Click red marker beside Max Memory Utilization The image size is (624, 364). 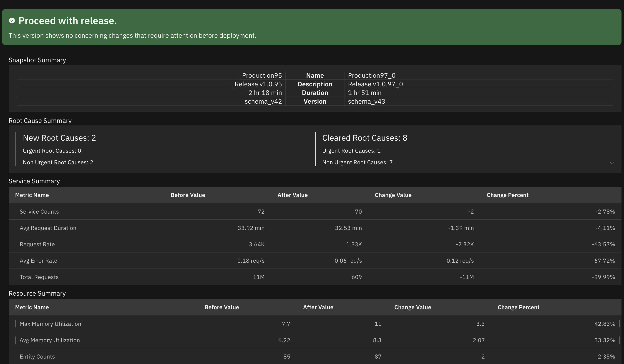tap(16, 324)
